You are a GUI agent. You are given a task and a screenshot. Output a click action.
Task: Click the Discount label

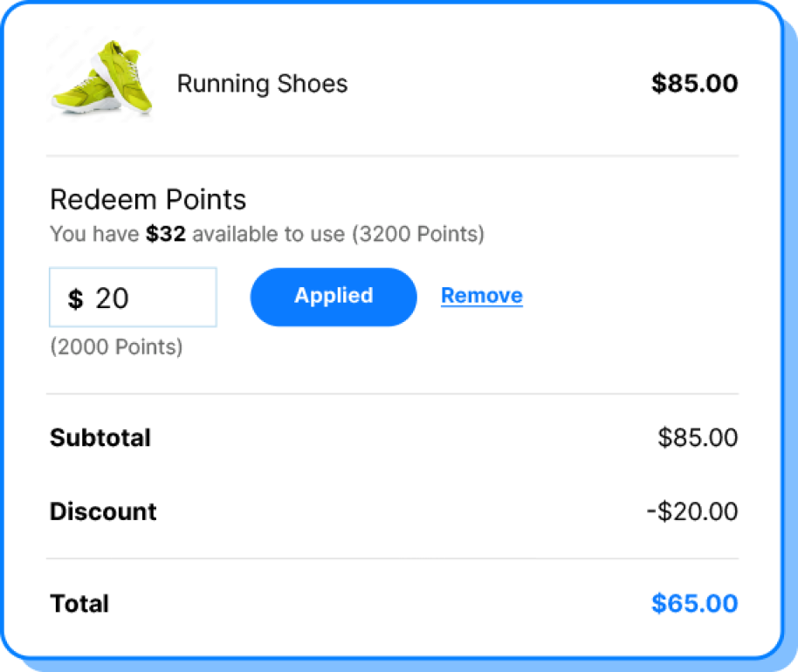(x=103, y=511)
